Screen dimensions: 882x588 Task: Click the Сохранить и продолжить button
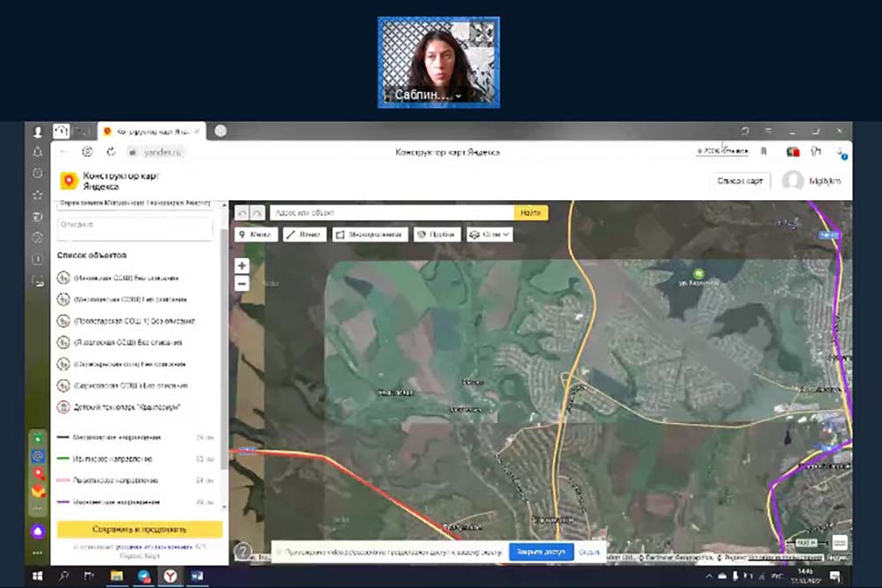coord(139,530)
